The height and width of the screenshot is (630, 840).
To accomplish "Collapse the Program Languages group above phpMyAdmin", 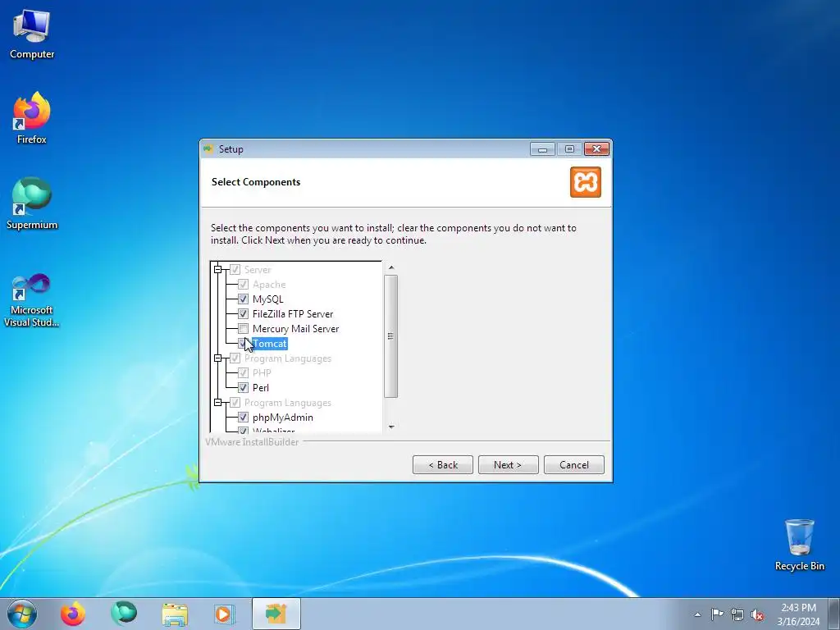I will click(217, 402).
